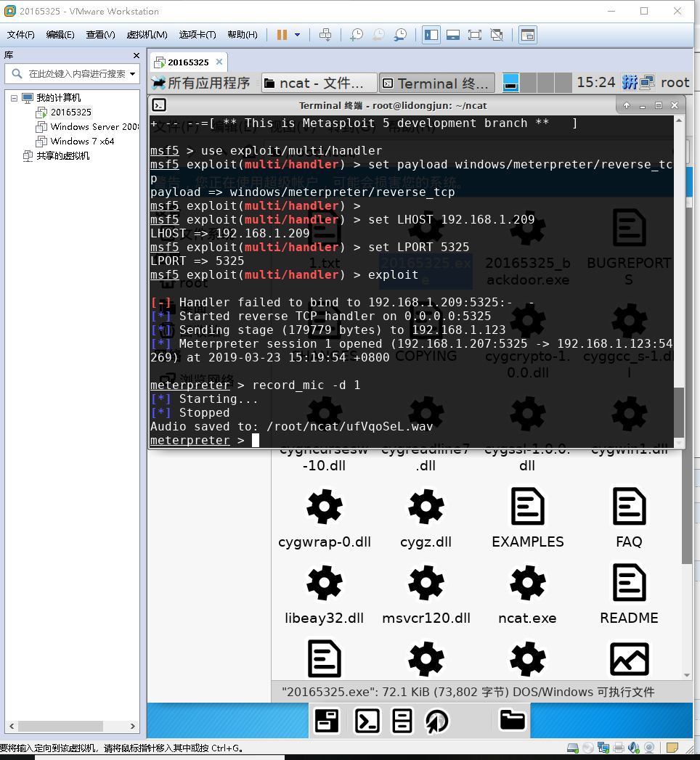Open the folder icon in the dock
This screenshot has height=760, width=700.
513,720
